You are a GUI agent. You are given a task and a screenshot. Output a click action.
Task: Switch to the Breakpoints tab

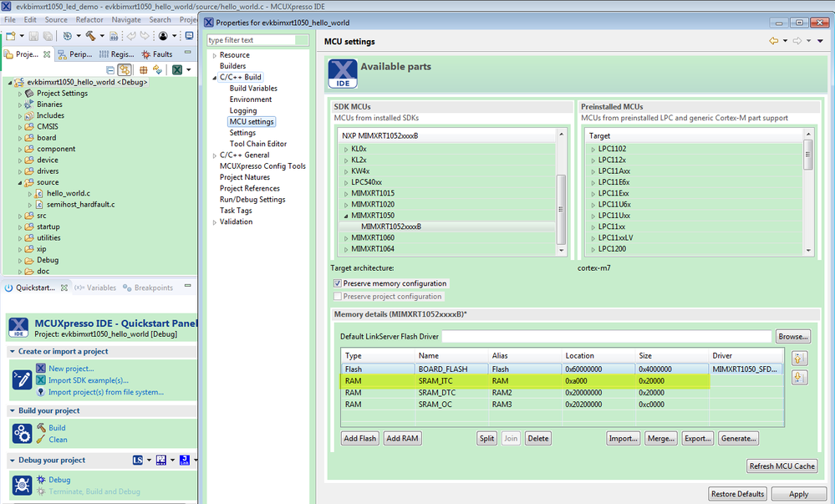pos(148,288)
